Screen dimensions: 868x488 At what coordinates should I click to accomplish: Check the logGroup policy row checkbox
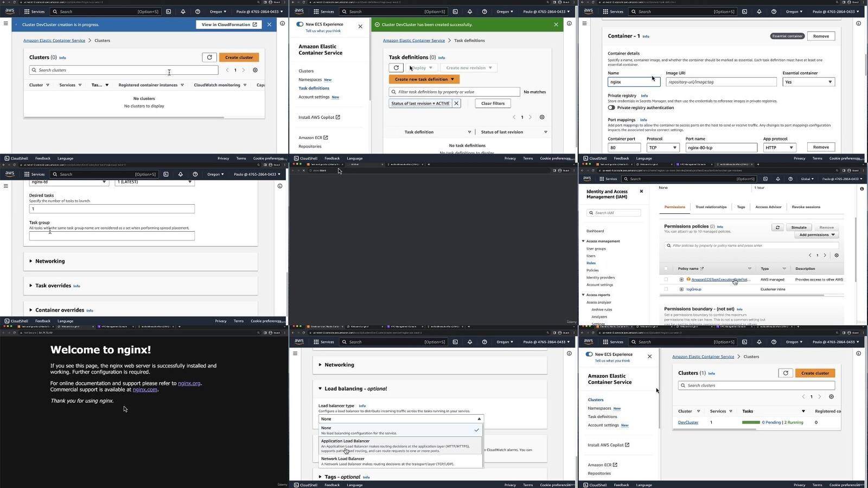coord(666,289)
